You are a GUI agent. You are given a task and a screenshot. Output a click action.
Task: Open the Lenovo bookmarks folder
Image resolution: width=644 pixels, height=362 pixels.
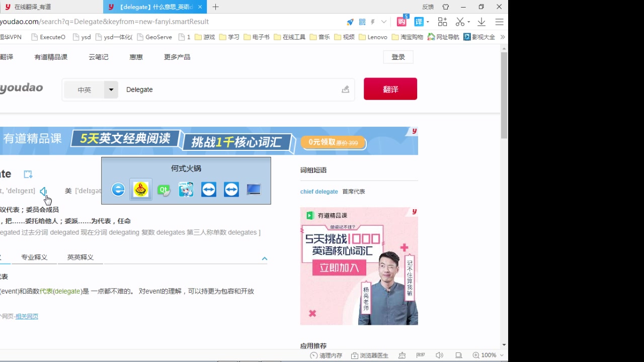(373, 37)
